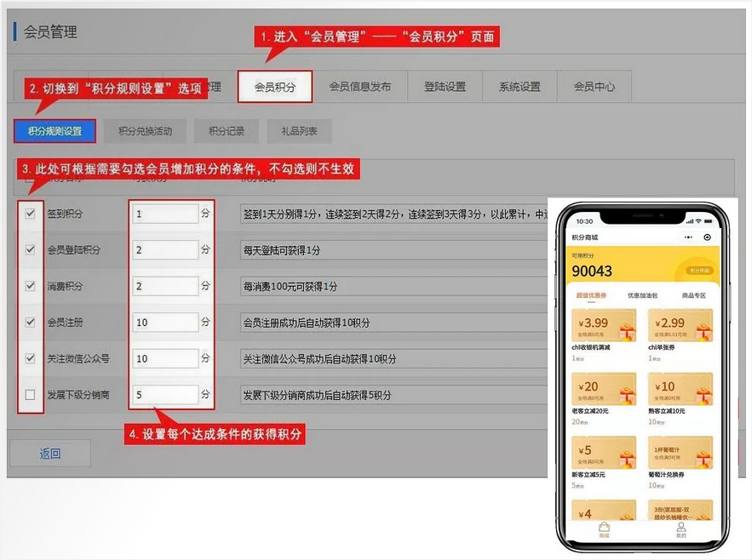
Task: Click the 积分规则设置 button
Action: tap(55, 131)
